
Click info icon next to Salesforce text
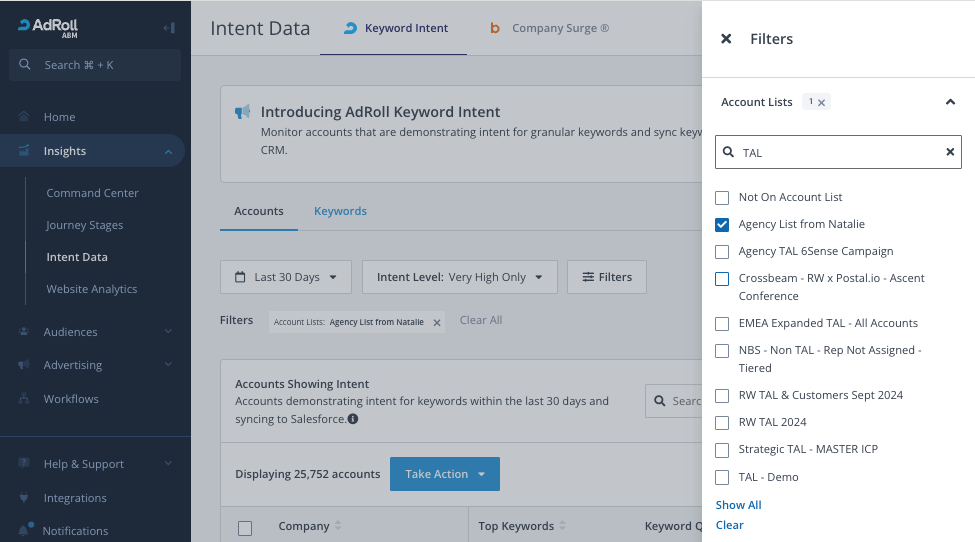pos(353,419)
